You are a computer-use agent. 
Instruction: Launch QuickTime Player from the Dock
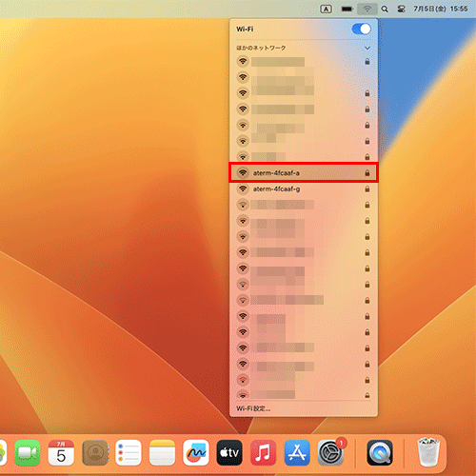[x=380, y=452]
